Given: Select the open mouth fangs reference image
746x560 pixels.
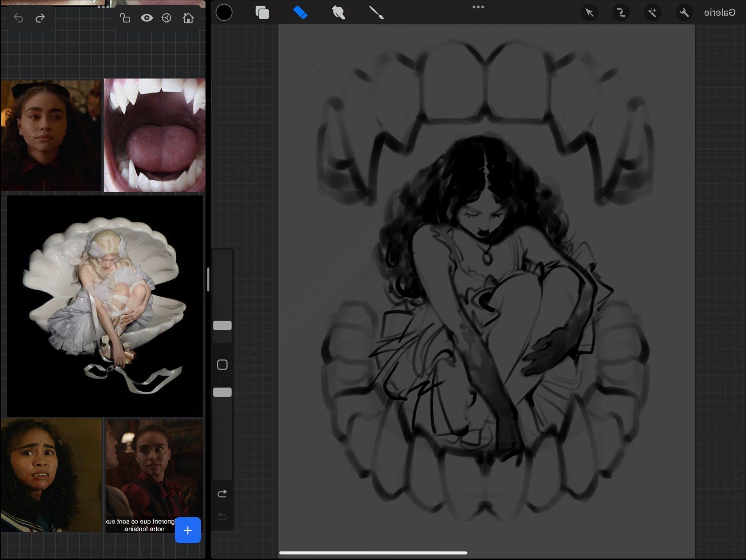Looking at the screenshot, I should [155, 135].
